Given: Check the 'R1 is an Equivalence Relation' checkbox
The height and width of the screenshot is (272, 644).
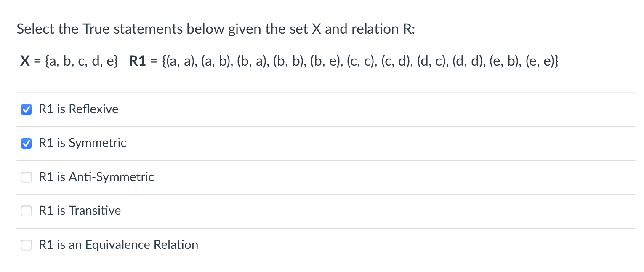Looking at the screenshot, I should [x=26, y=245].
